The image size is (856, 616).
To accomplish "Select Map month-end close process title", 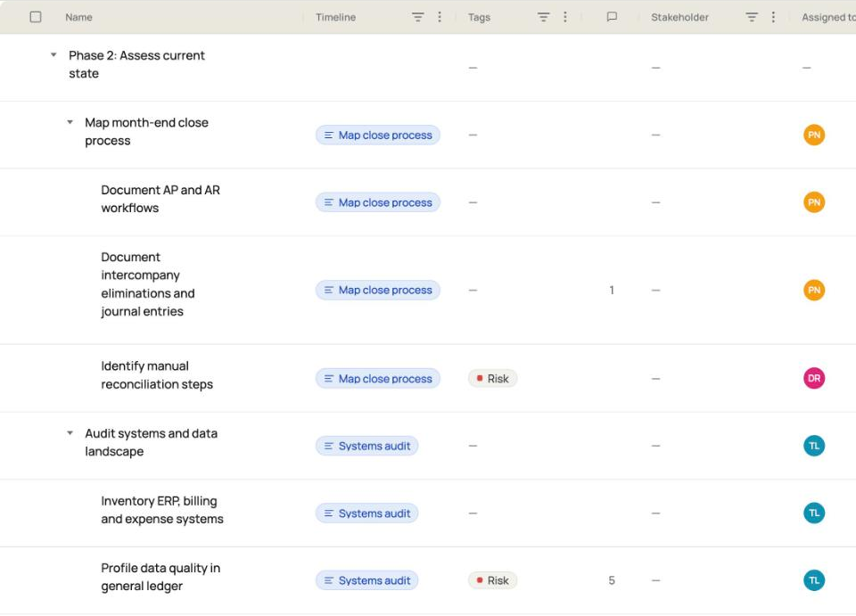I will [146, 132].
